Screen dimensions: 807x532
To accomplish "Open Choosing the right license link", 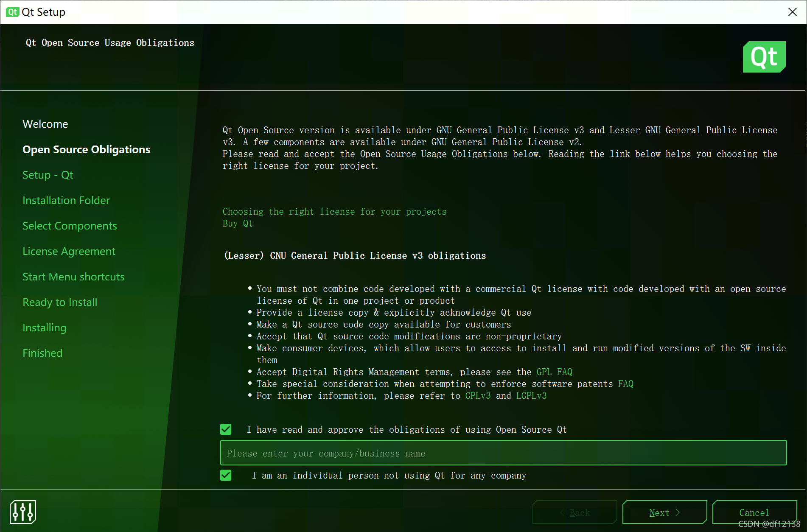I will pos(334,211).
